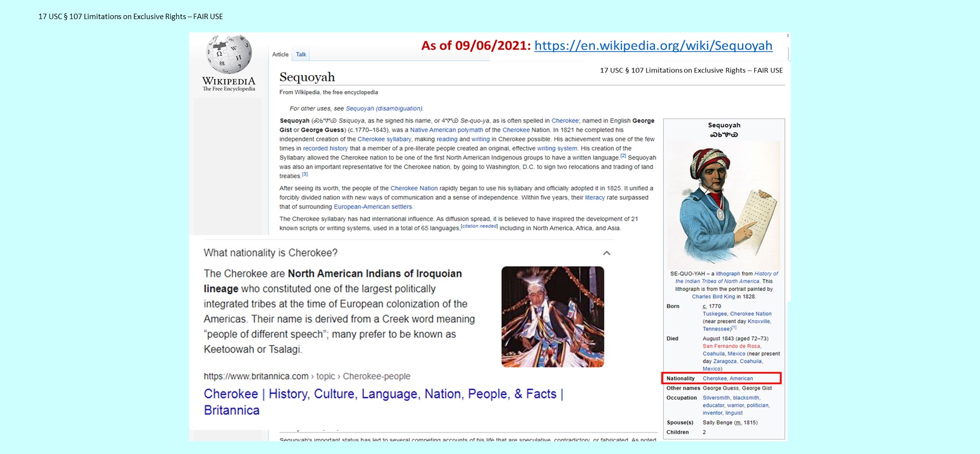Screen dimensions: 980x454
Task: Click the 'citation needed' superscript link
Action: [x=479, y=226]
